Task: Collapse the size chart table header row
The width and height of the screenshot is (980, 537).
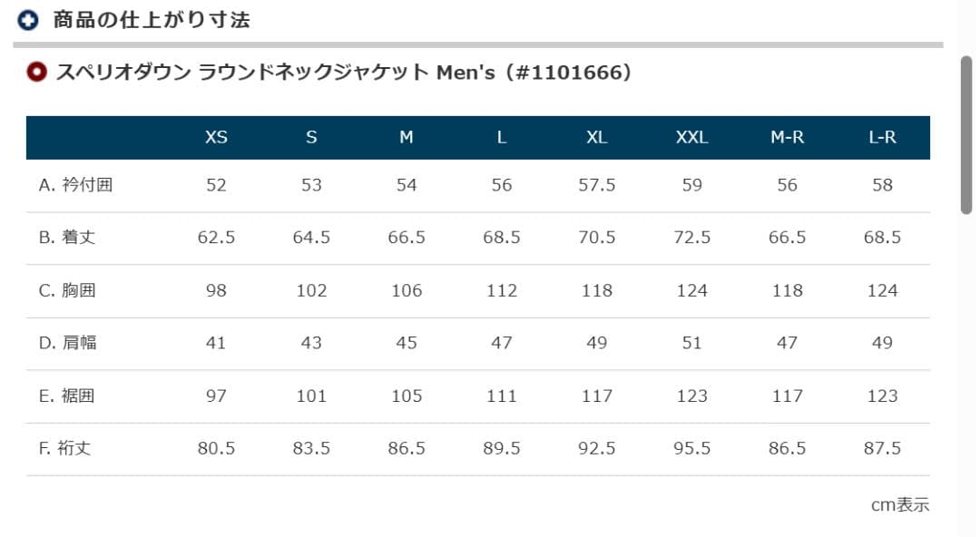Action: [479, 137]
